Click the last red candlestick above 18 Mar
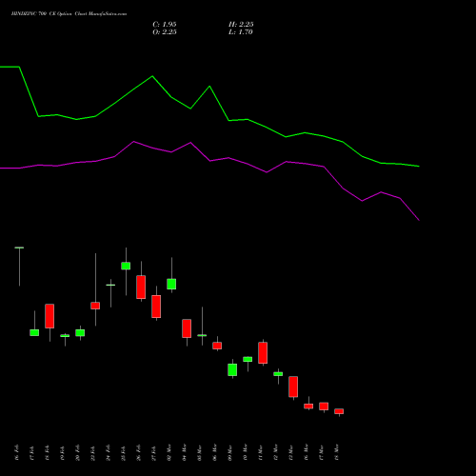476x476 pixels. (339, 411)
